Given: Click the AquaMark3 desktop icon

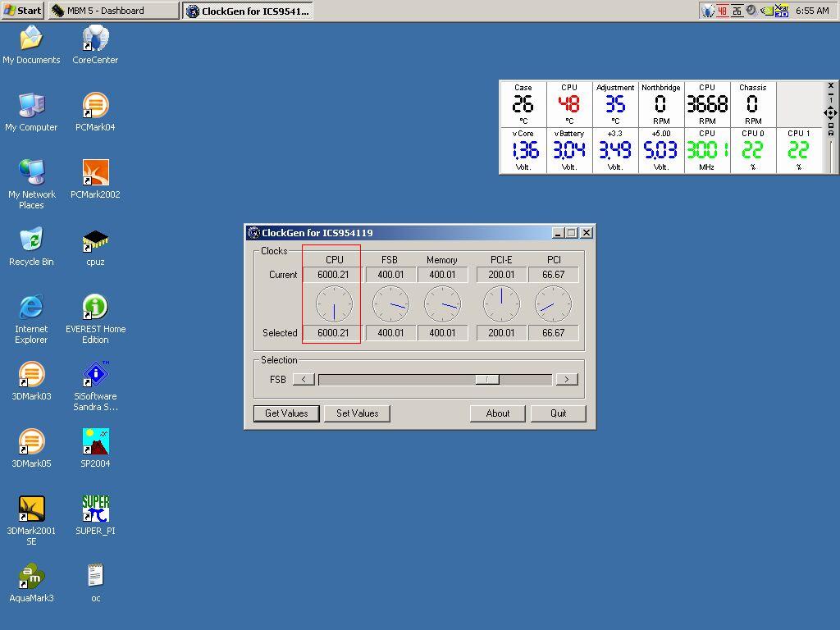Looking at the screenshot, I should [x=31, y=577].
